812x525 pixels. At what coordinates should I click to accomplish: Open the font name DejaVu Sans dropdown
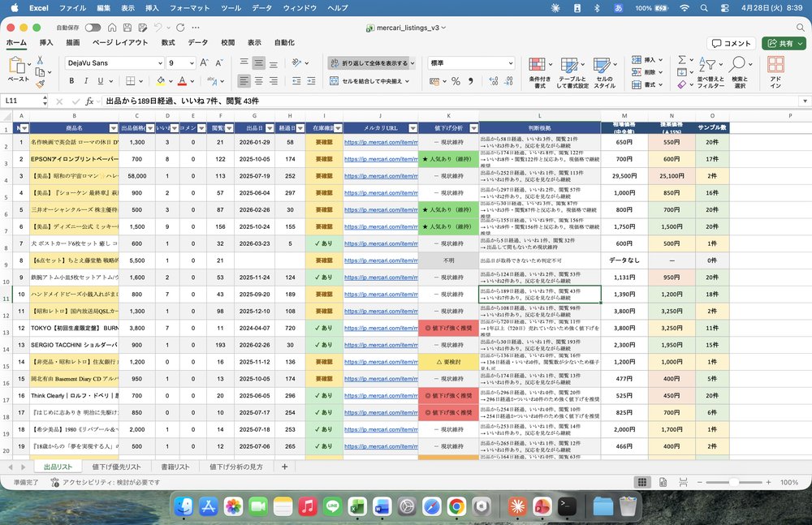tap(160, 63)
